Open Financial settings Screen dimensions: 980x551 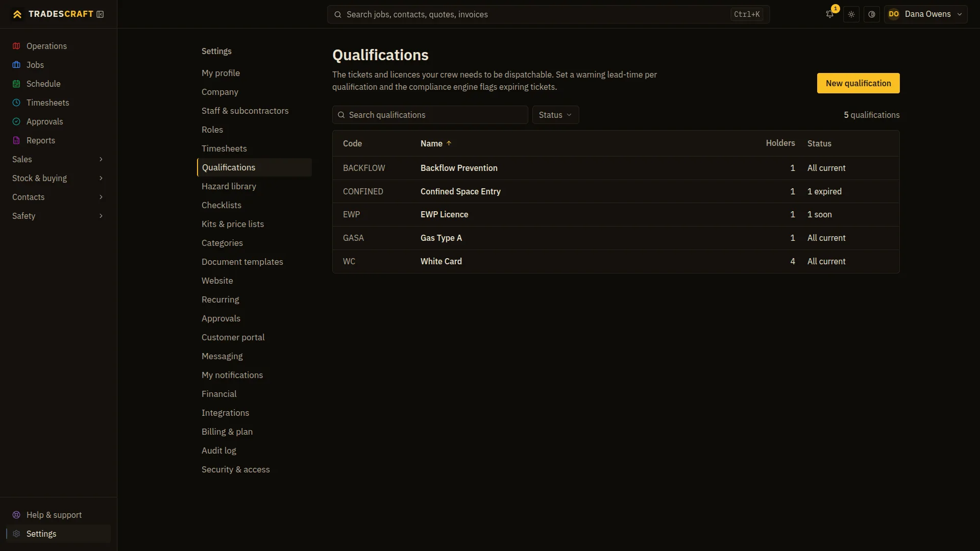[x=254, y=394]
